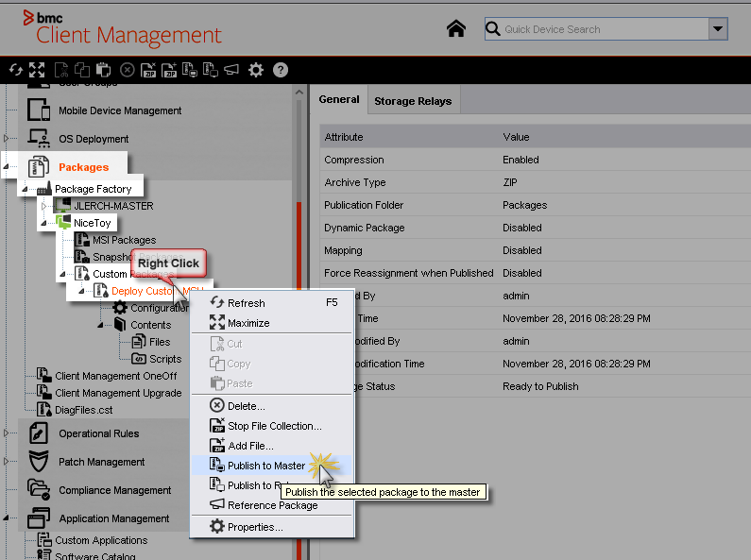Click the 'Dynamic Package' attribute row
Image resolution: width=751 pixels, height=560 pixels.
tap(536, 228)
